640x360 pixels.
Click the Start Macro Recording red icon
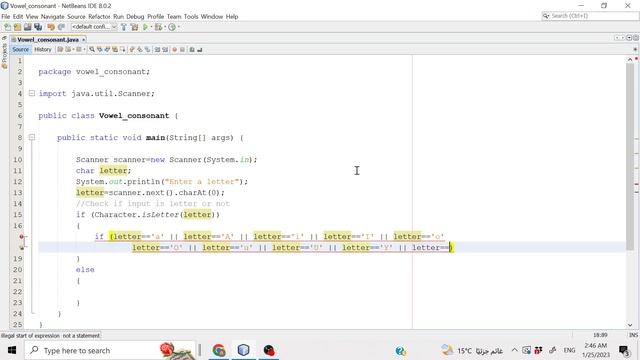click(x=175, y=49)
